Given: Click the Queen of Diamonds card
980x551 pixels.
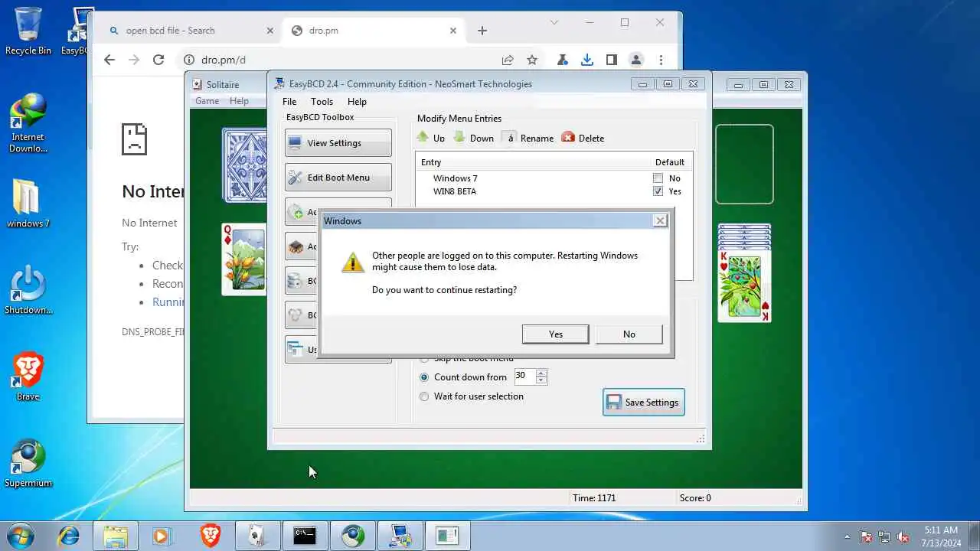Looking at the screenshot, I should (243, 259).
